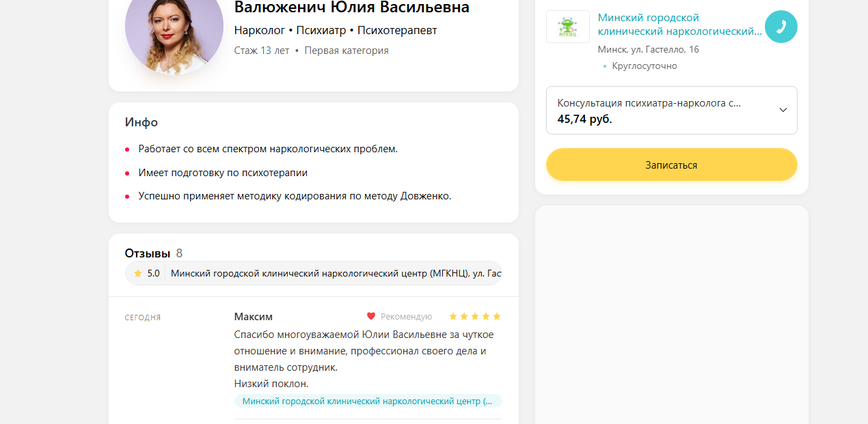The image size is (868, 424).
Task: Click the teal clinic tag under Максим's review
Action: click(x=368, y=401)
